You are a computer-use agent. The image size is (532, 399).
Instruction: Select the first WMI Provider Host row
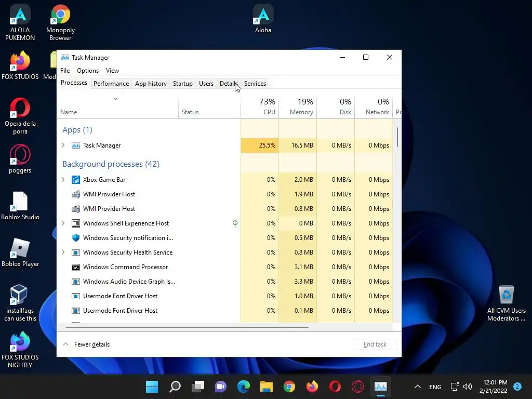[x=224, y=194]
